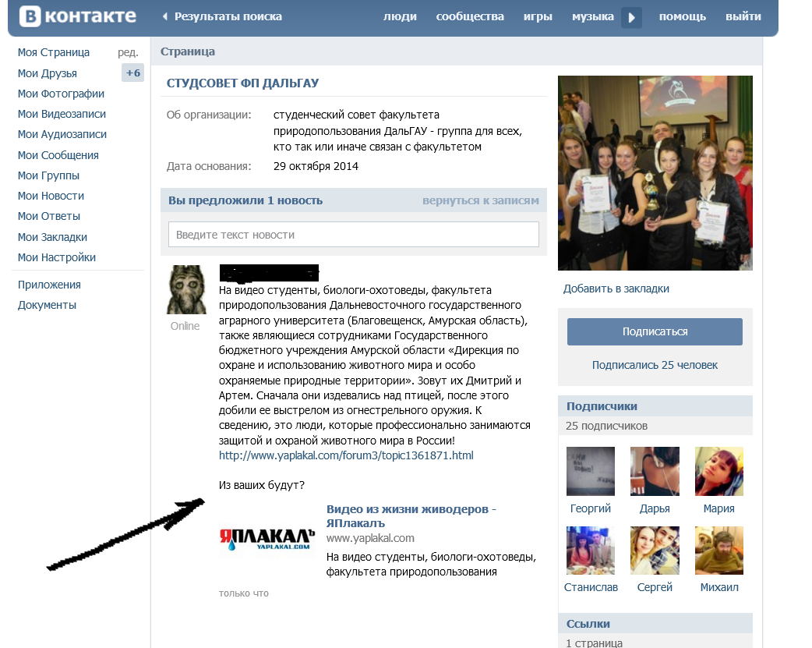Screen dimensions: 812x648
Task: Click the СТУДСОВЕТ ФП ДАЛЬГАУ page title
Action: [242, 83]
